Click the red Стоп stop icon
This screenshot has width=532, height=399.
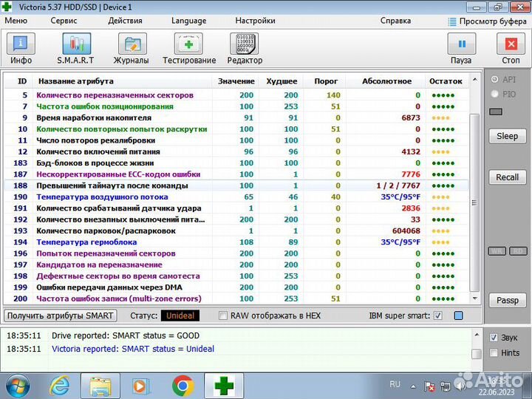[511, 49]
